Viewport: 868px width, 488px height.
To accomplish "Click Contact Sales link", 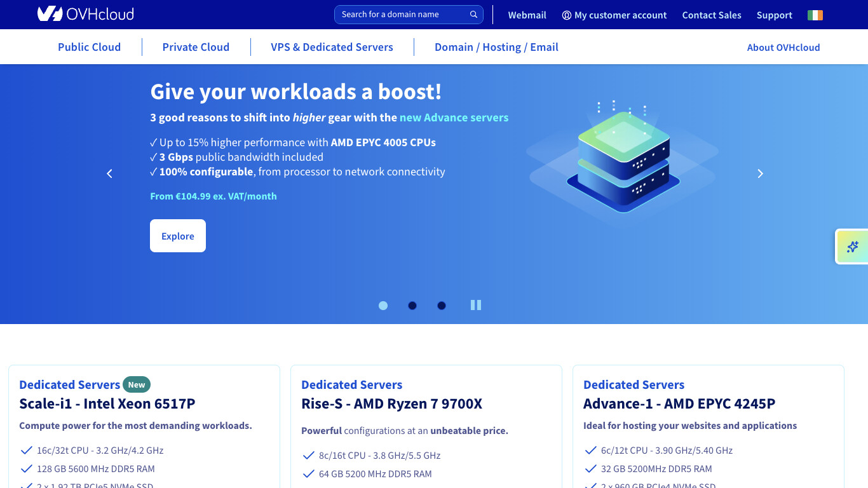I will 712,15.
